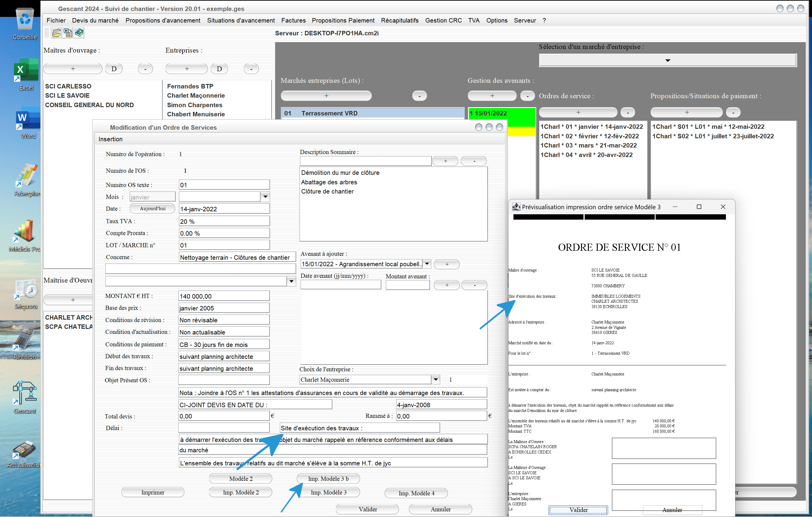Select the Médicis Pro desktop shortcut

coord(25,236)
